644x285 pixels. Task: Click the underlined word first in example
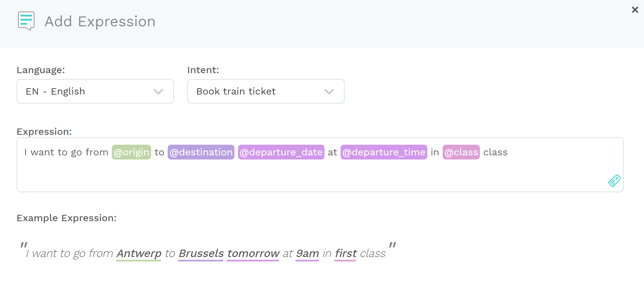pos(346,254)
